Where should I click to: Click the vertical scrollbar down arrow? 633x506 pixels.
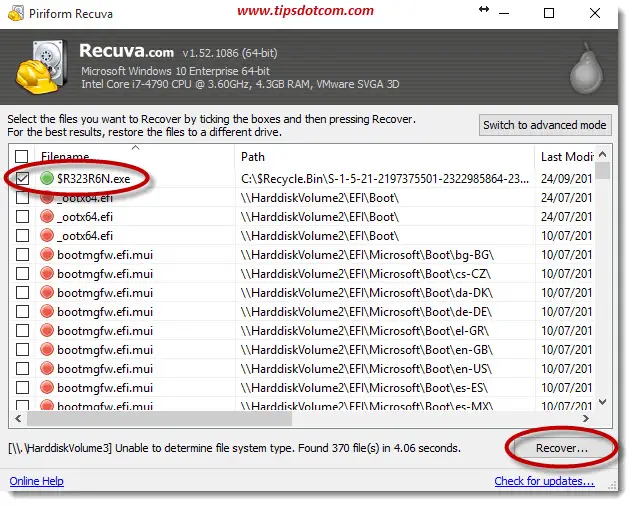pyautogui.click(x=603, y=402)
